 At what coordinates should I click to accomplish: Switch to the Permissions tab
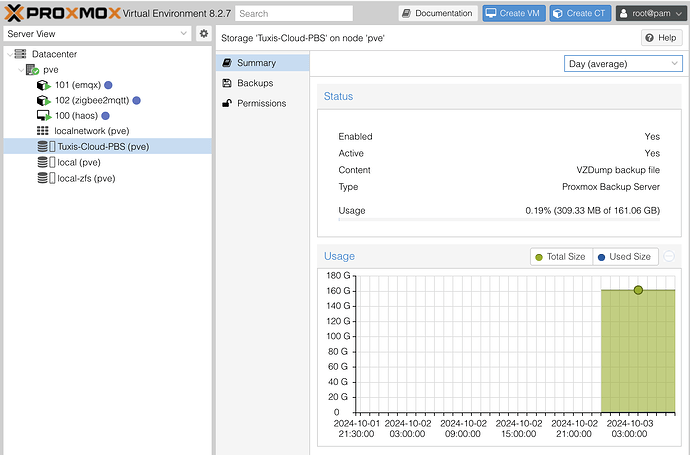pyautogui.click(x=263, y=103)
